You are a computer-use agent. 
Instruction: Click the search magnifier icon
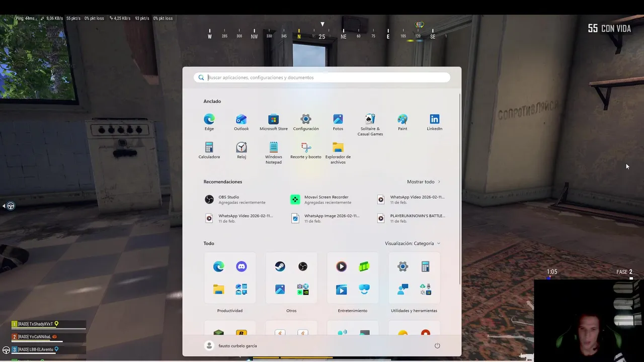click(201, 77)
